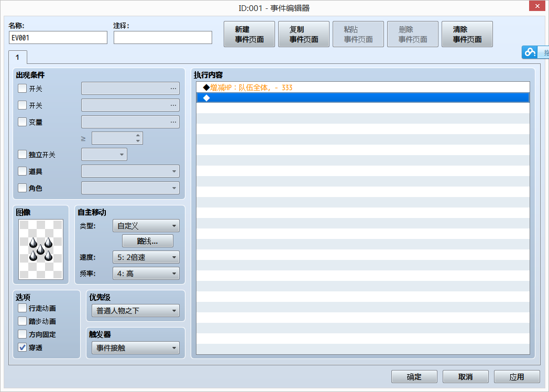Open the 道具 condition dropdown
The height and width of the screenshot is (392, 549).
[x=130, y=171]
